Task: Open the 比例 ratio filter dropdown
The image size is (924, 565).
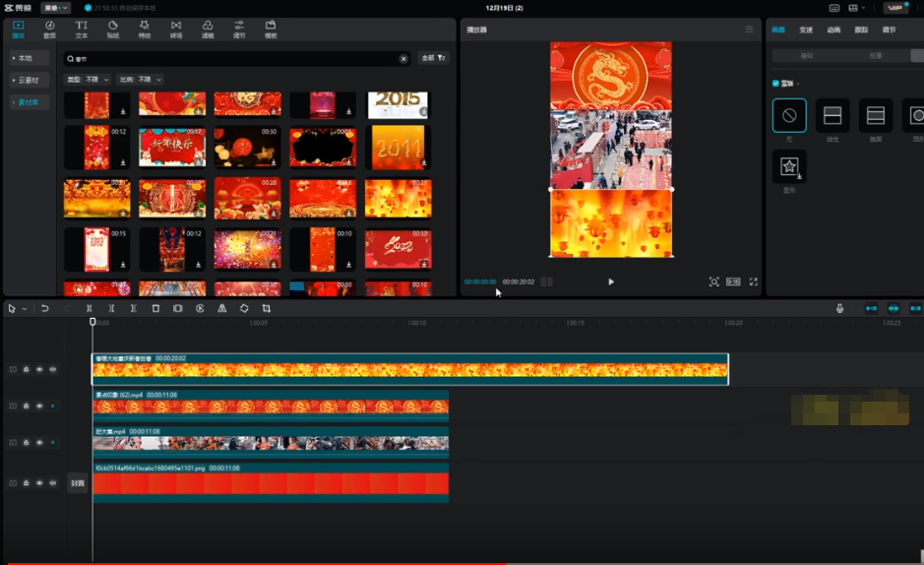Action: coord(140,79)
